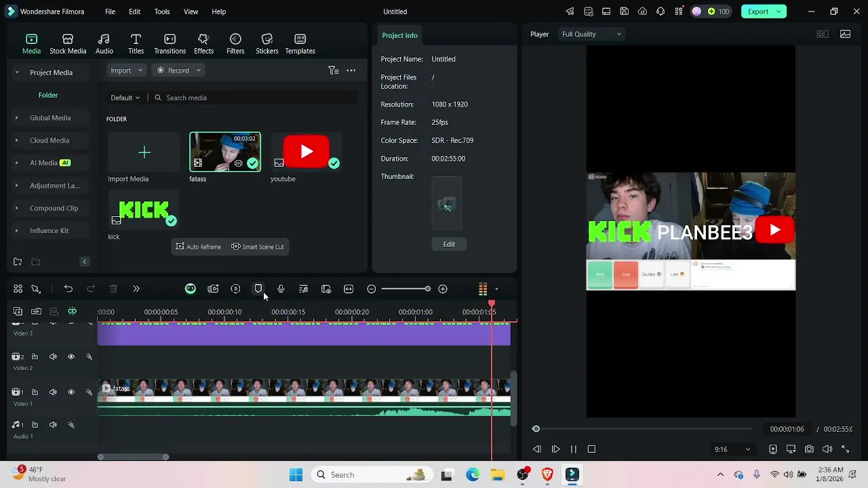
Task: Click the player snapshot camera icon
Action: tap(809, 449)
